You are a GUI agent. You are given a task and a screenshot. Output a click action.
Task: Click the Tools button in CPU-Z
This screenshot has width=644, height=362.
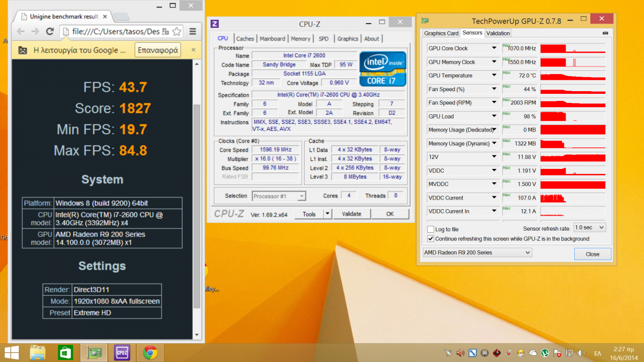[x=309, y=214]
